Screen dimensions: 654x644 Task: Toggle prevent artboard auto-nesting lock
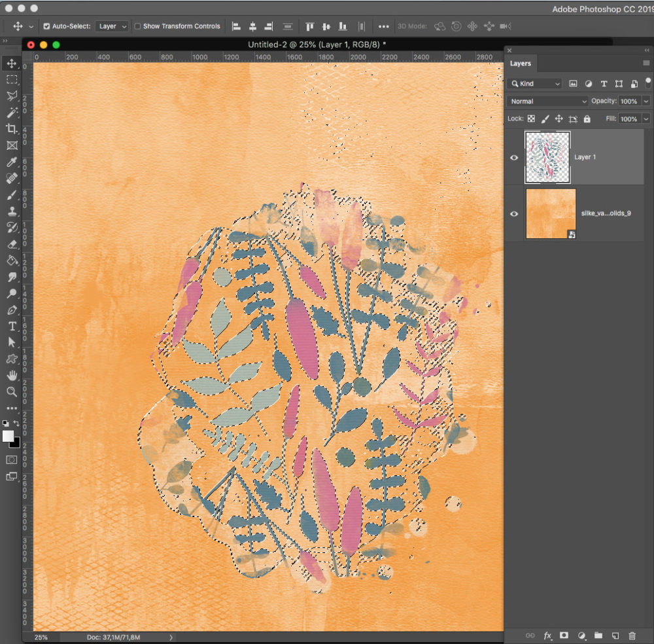[573, 119]
